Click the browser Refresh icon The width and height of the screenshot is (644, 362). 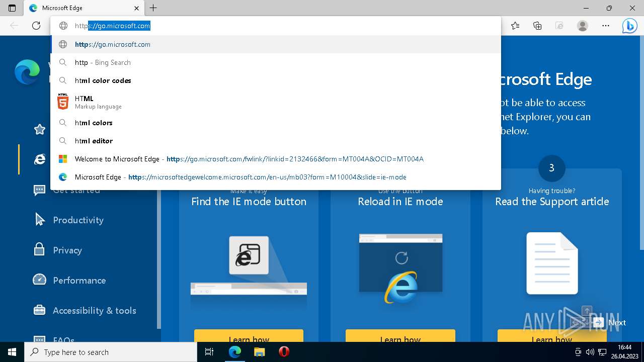[36, 26]
